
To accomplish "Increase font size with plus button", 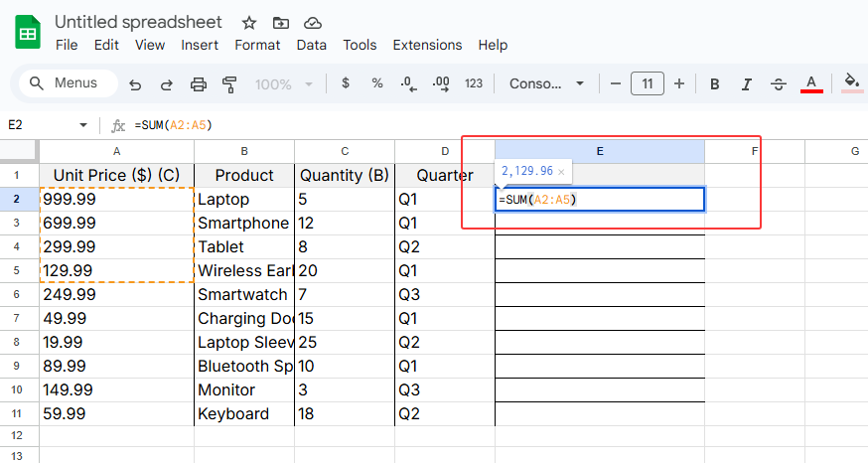I will pyautogui.click(x=679, y=83).
